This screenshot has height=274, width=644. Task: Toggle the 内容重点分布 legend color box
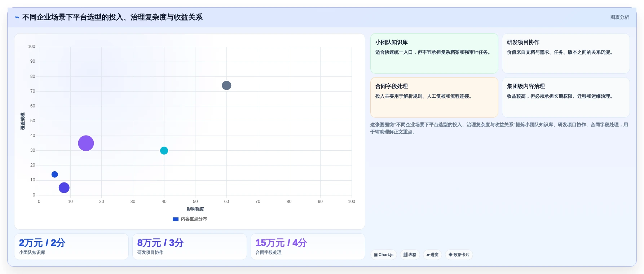point(176,219)
